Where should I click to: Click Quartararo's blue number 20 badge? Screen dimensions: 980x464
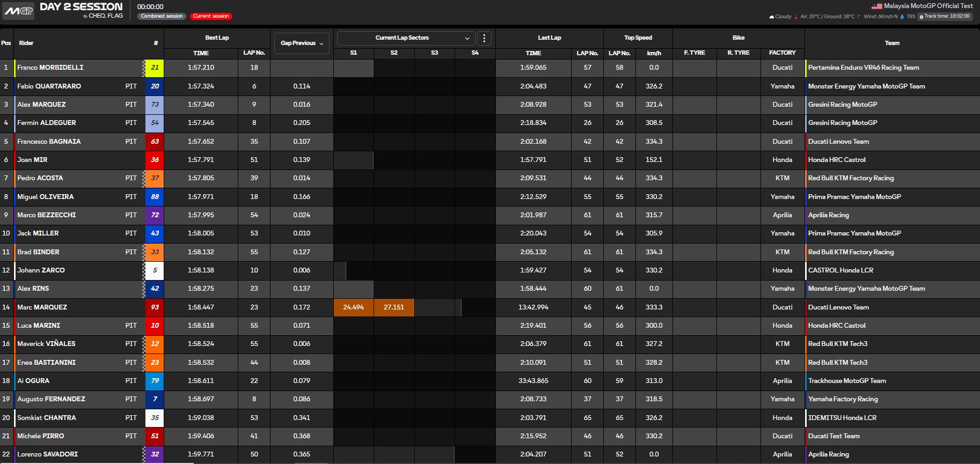[x=155, y=86]
